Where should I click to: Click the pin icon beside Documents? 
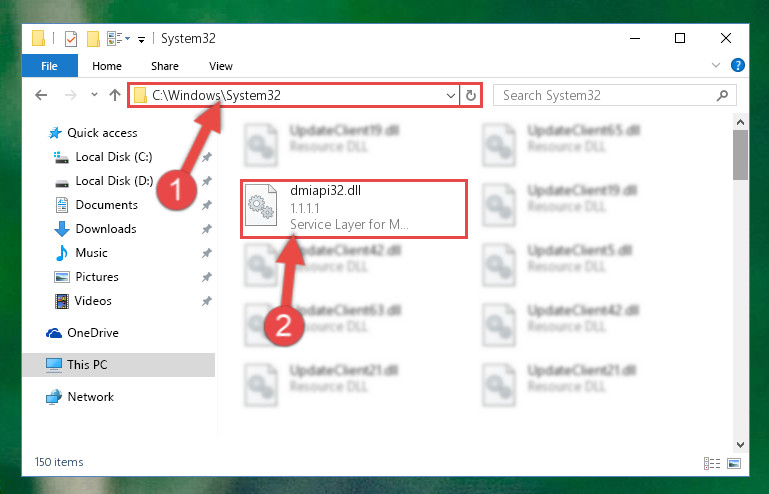[x=206, y=205]
